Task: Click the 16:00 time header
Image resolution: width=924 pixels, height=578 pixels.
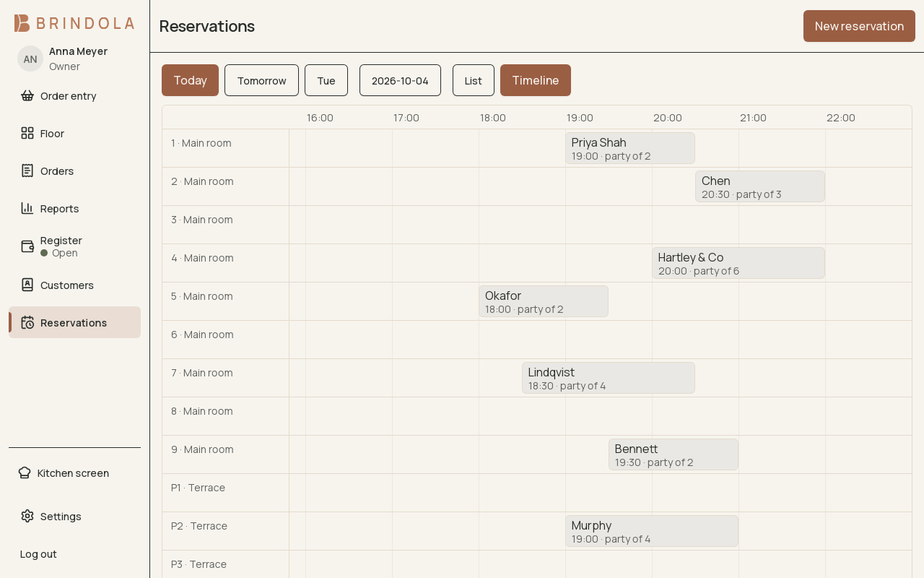Action: coord(320,117)
